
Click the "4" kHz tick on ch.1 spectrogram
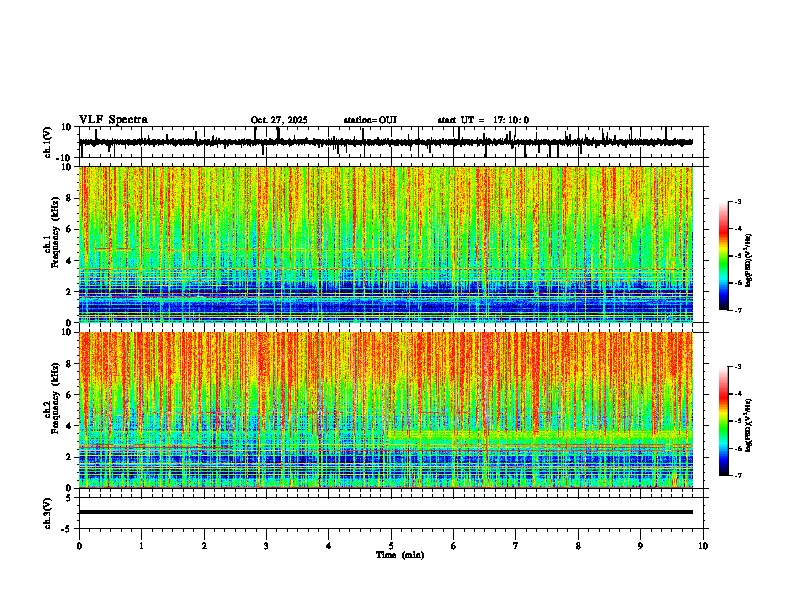(70, 261)
